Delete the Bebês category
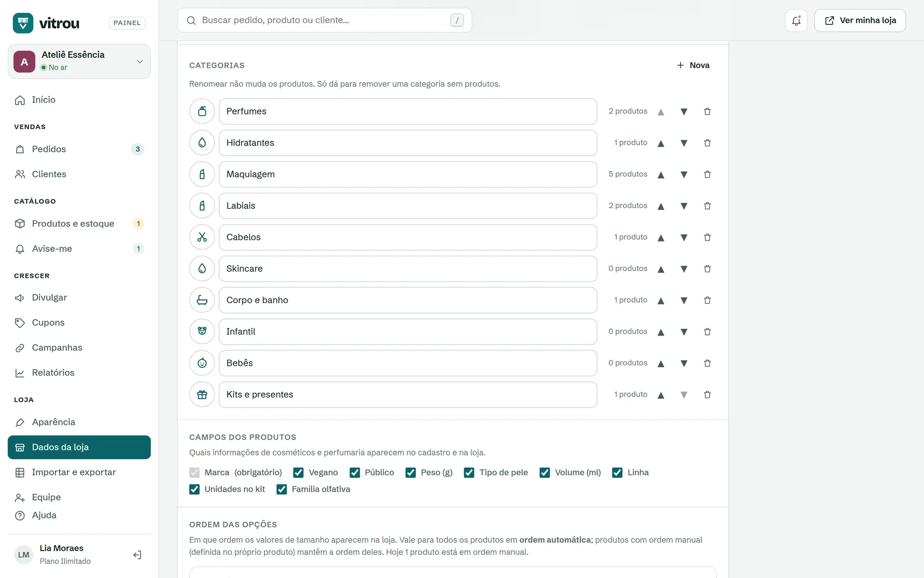The width and height of the screenshot is (924, 578). (707, 363)
